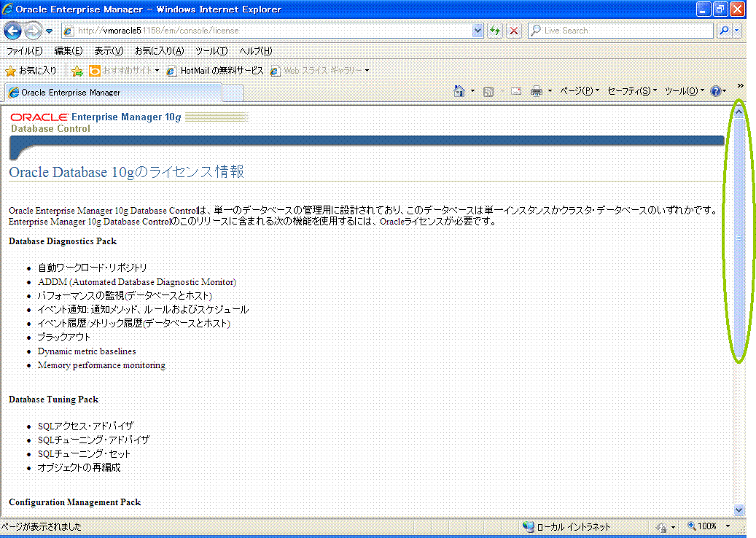The image size is (756, 538).
Task: Open the ファイル(F) menu
Action: click(24, 51)
